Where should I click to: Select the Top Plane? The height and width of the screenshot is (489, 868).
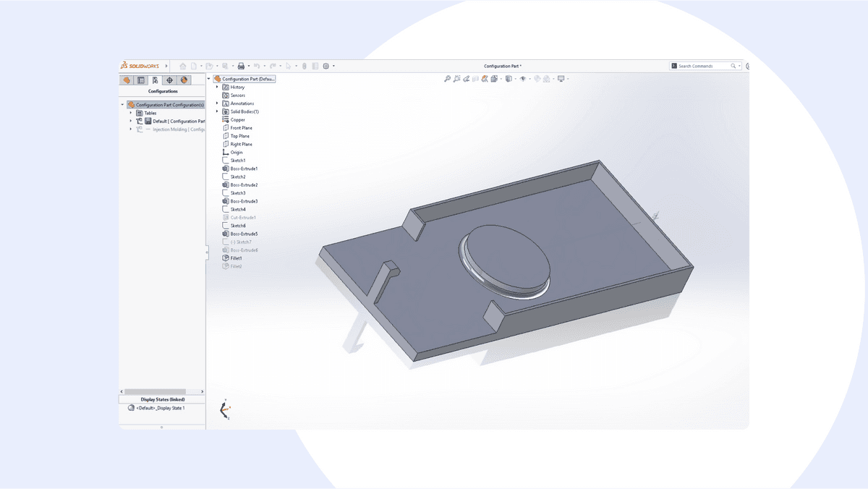pyautogui.click(x=236, y=136)
